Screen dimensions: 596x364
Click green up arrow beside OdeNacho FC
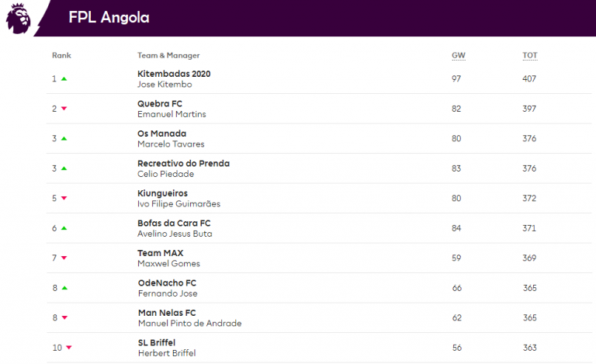pos(64,288)
